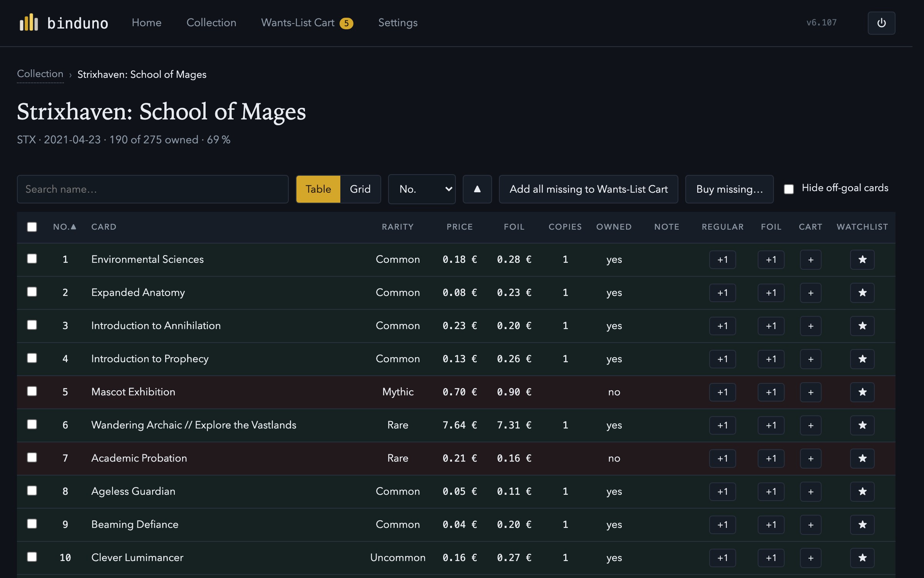Image resolution: width=924 pixels, height=578 pixels.
Task: Add Academic Probation to cart
Action: coord(810,459)
